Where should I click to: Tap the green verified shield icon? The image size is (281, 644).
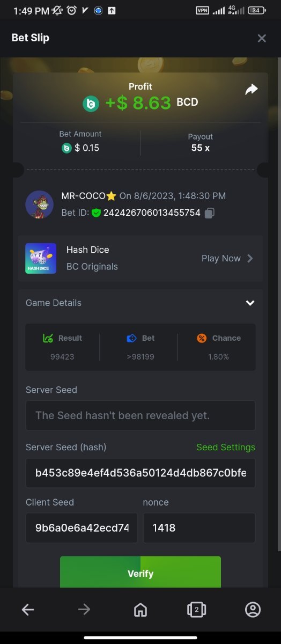click(x=96, y=213)
